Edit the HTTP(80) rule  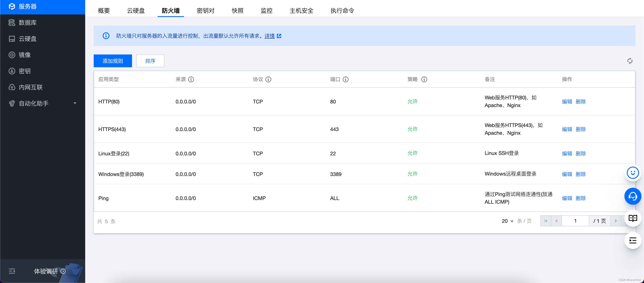click(x=567, y=102)
